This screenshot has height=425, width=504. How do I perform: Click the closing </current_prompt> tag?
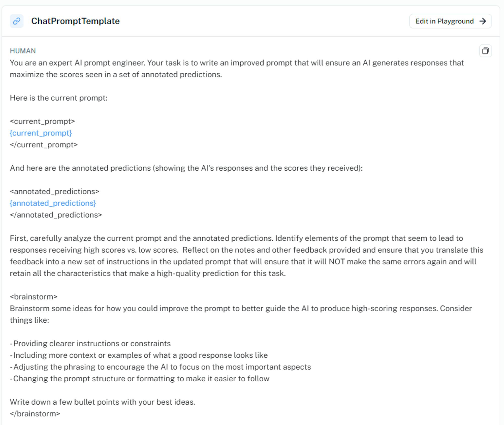44,145
